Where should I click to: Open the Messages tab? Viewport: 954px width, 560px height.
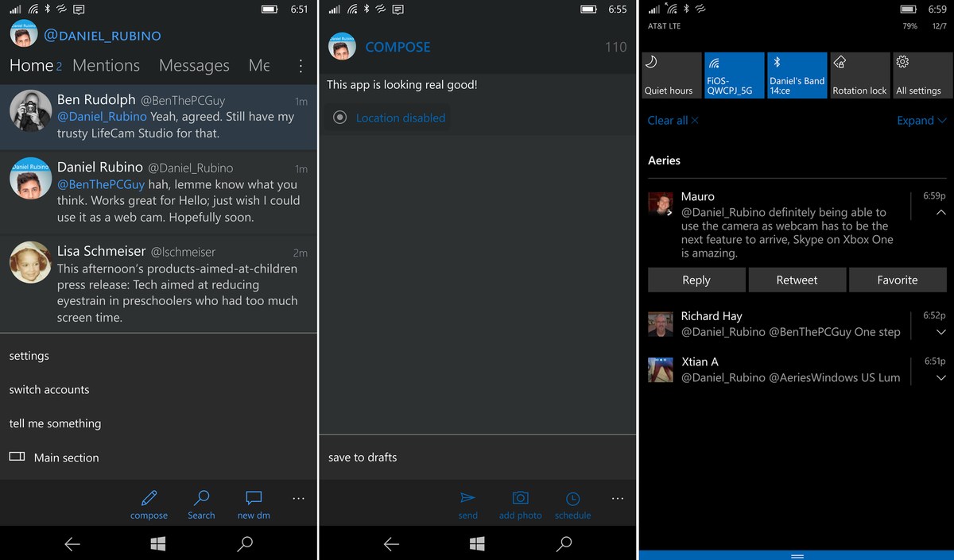[194, 65]
